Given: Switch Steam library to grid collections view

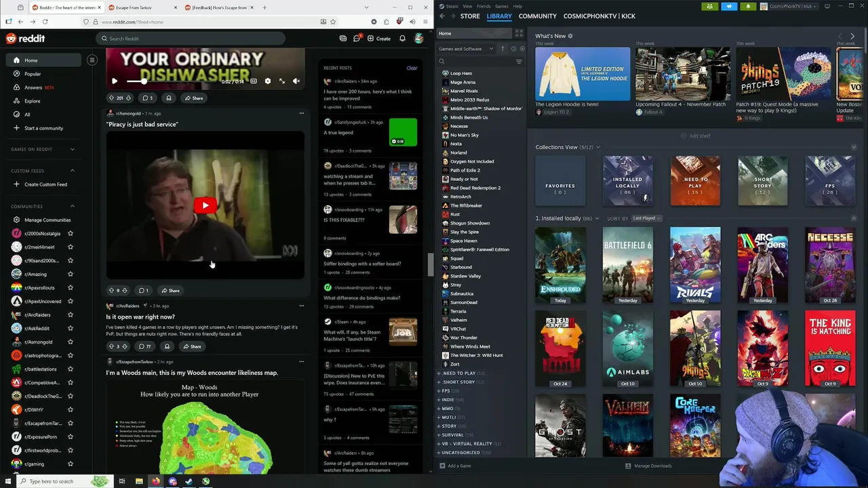Looking at the screenshot, I should [519, 33].
